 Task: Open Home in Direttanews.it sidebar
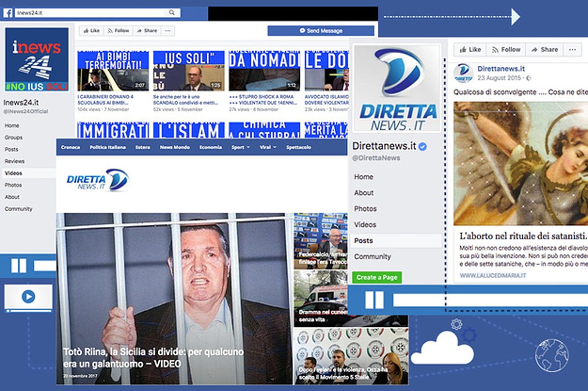[364, 177]
